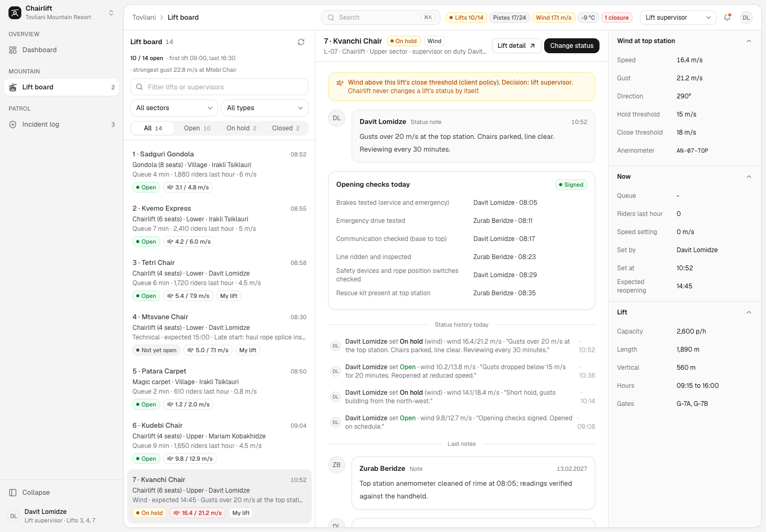Click the ZB avatar on Zurab's note
This screenshot has height=532, width=766.
coord(337,465)
